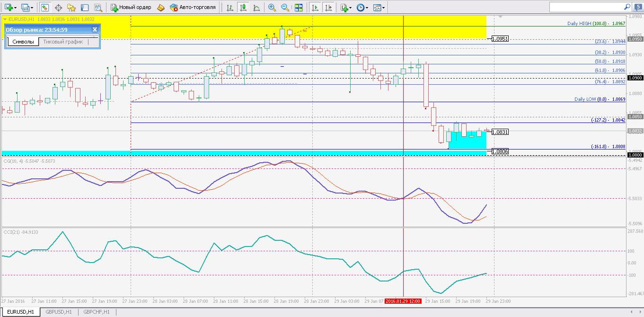
Task: Switch to the GBPUSD,H1 chart tab
Action: point(59,312)
